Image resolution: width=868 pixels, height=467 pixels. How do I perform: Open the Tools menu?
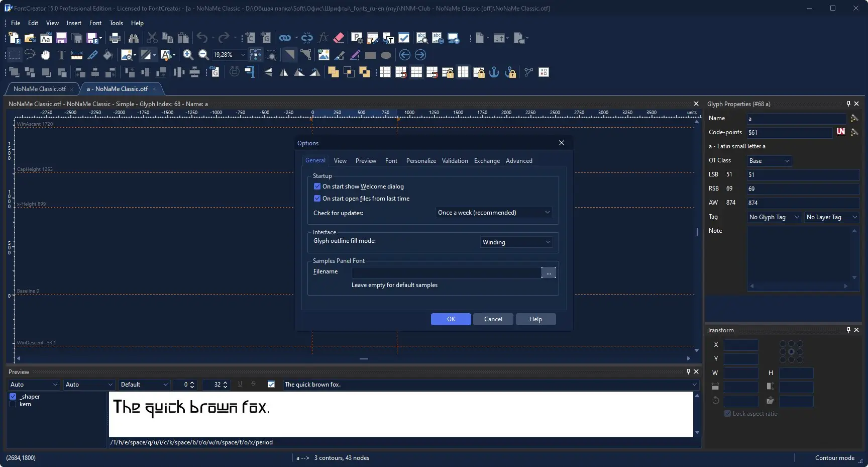pos(116,23)
